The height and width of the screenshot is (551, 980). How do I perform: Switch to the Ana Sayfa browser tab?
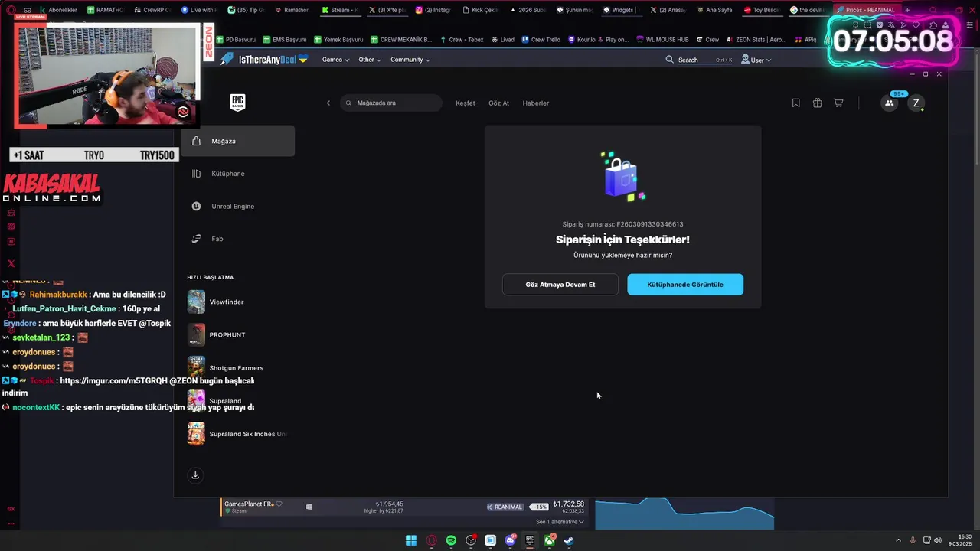714,10
